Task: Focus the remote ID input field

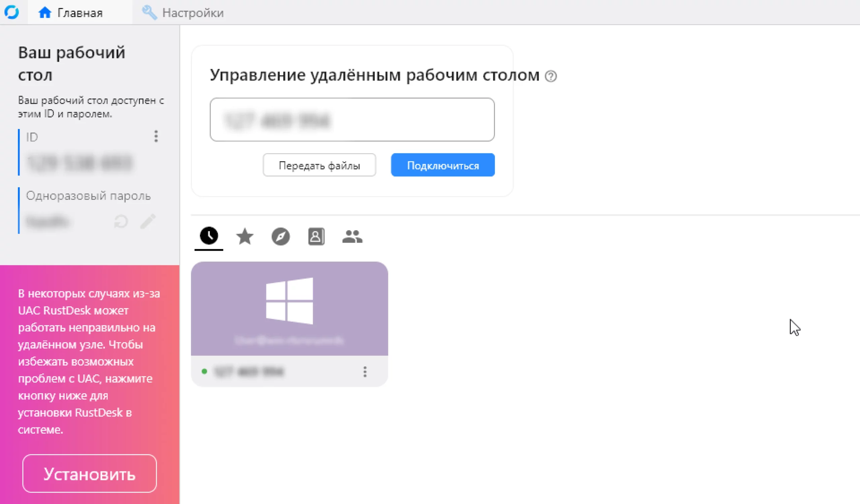Action: [x=352, y=120]
